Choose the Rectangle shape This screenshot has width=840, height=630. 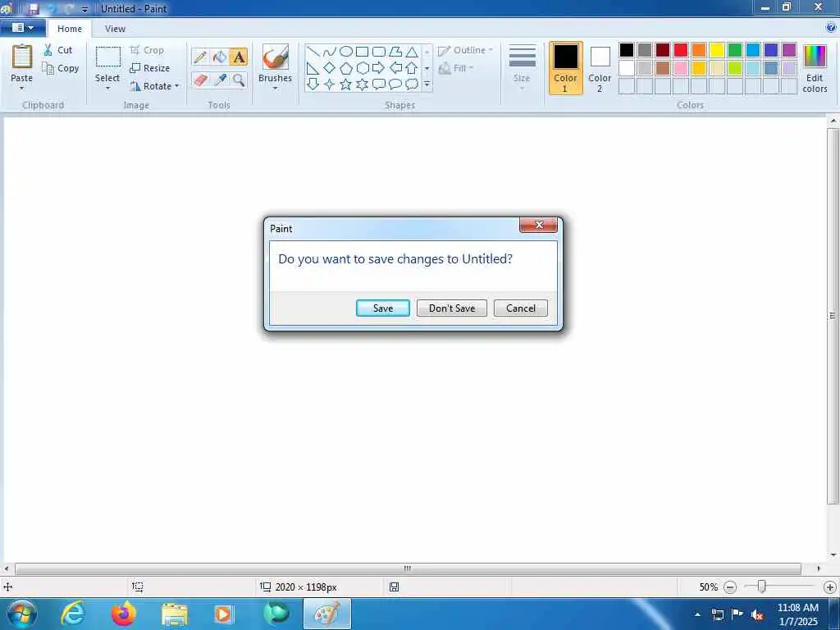click(362, 52)
